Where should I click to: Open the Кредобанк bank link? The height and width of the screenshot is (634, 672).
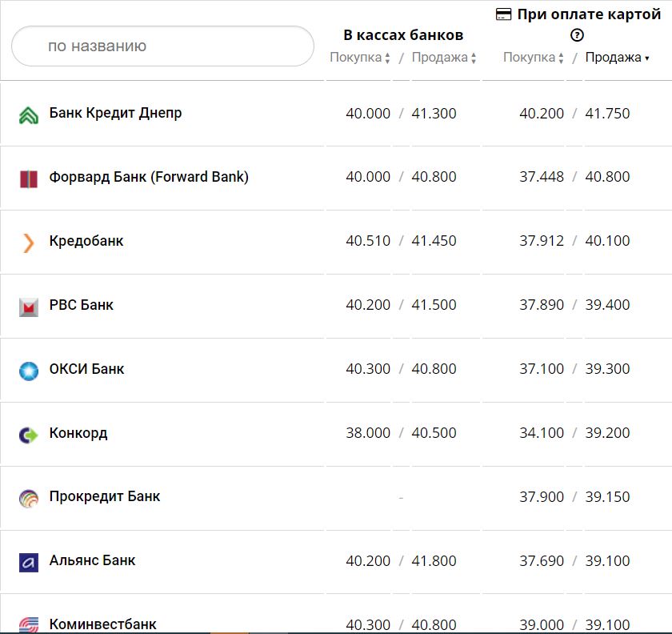(86, 241)
